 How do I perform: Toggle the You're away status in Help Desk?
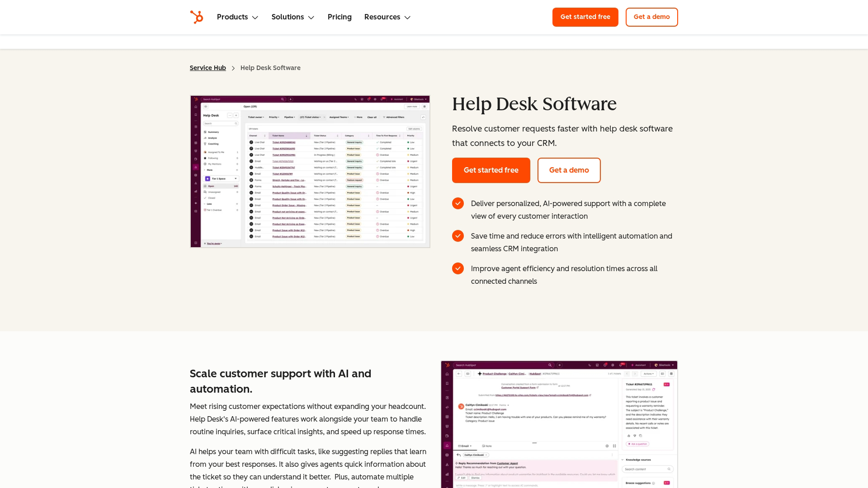(x=213, y=244)
